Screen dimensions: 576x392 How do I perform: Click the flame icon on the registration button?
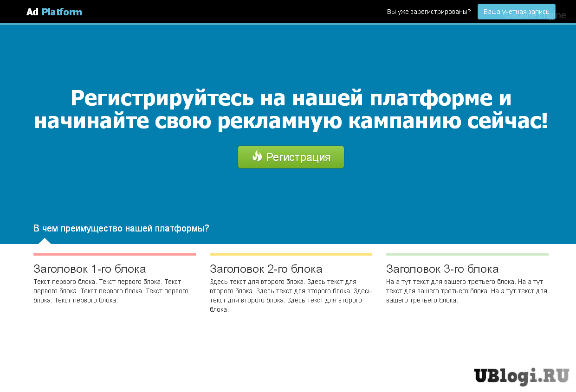click(x=257, y=156)
